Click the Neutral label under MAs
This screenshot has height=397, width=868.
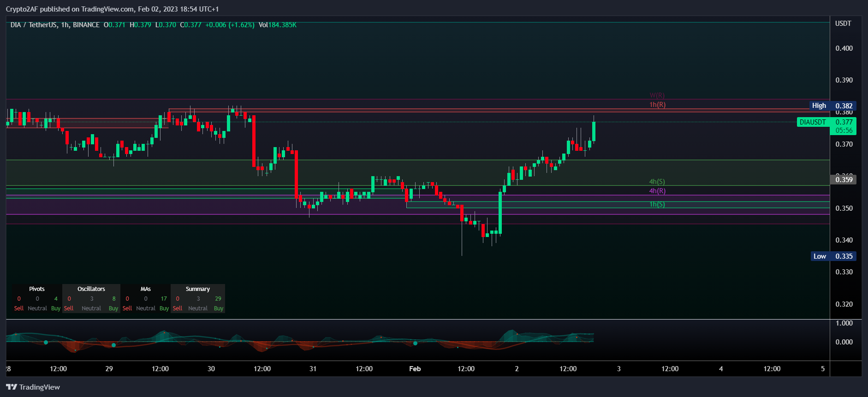coord(146,308)
